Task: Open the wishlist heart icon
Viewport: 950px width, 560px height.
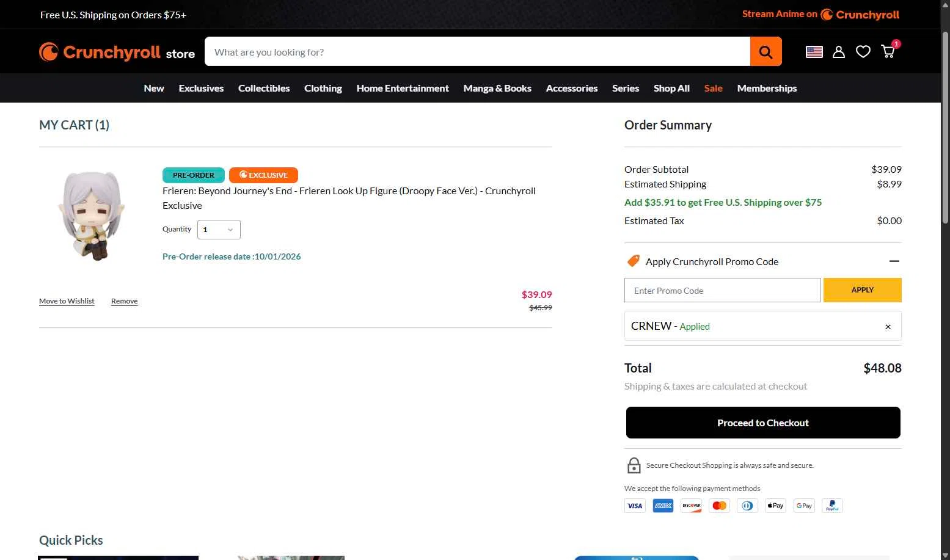Action: 863,52
